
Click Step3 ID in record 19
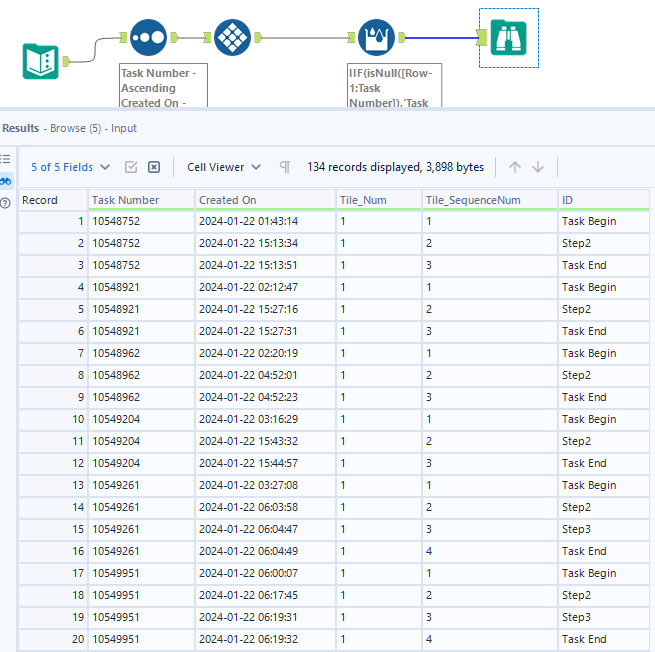click(604, 617)
